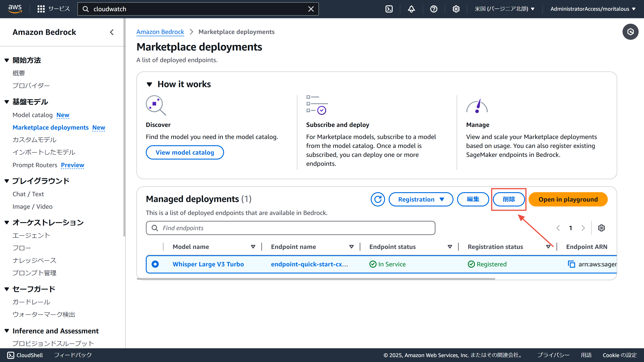
Task: Click the View model catalog button
Action: 185,152
